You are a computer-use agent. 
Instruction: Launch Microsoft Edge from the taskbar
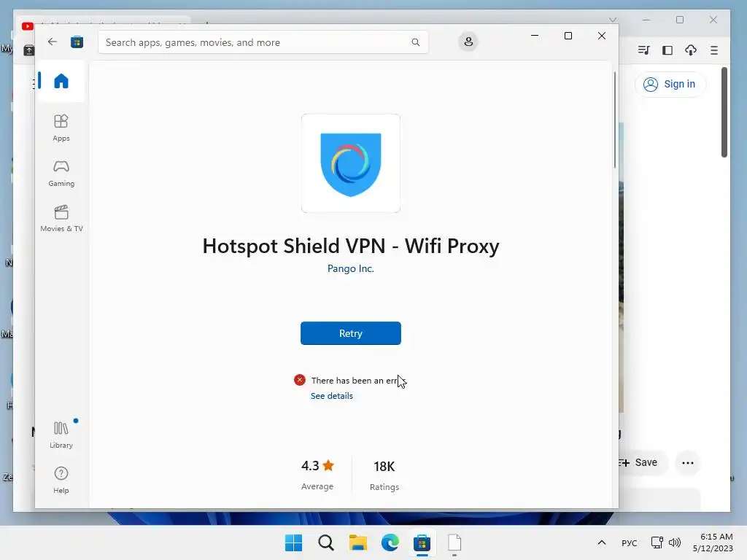tap(390, 542)
